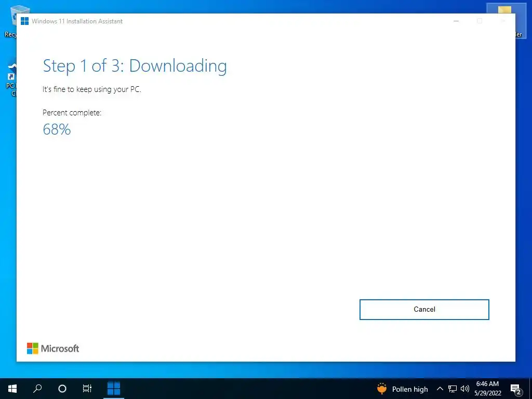Select Windows 11 Installation Assistant taskbar icon
The image size is (532, 399).
[114, 389]
